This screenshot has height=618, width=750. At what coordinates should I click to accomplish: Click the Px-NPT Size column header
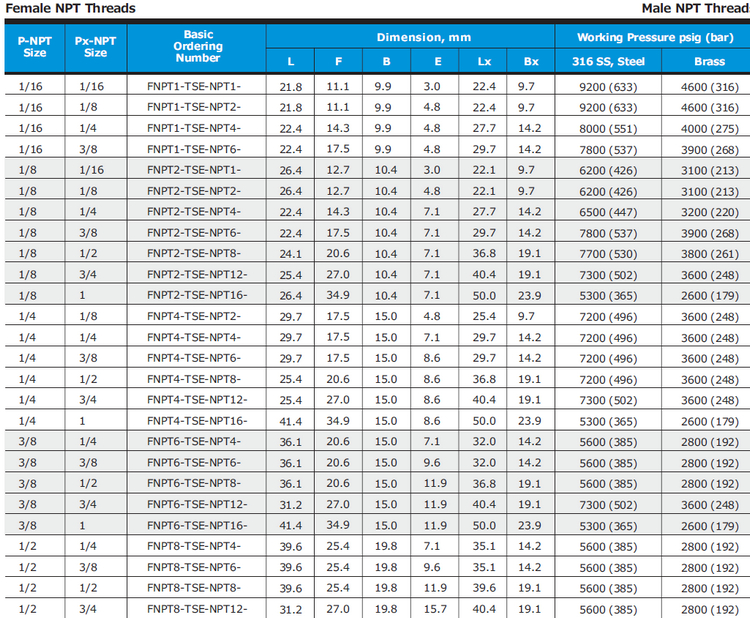pos(96,47)
